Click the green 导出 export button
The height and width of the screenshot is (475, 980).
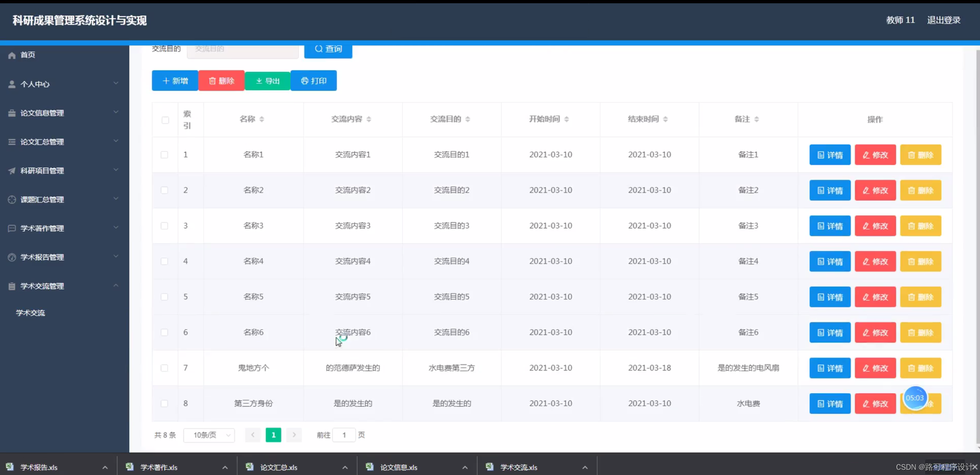(267, 81)
